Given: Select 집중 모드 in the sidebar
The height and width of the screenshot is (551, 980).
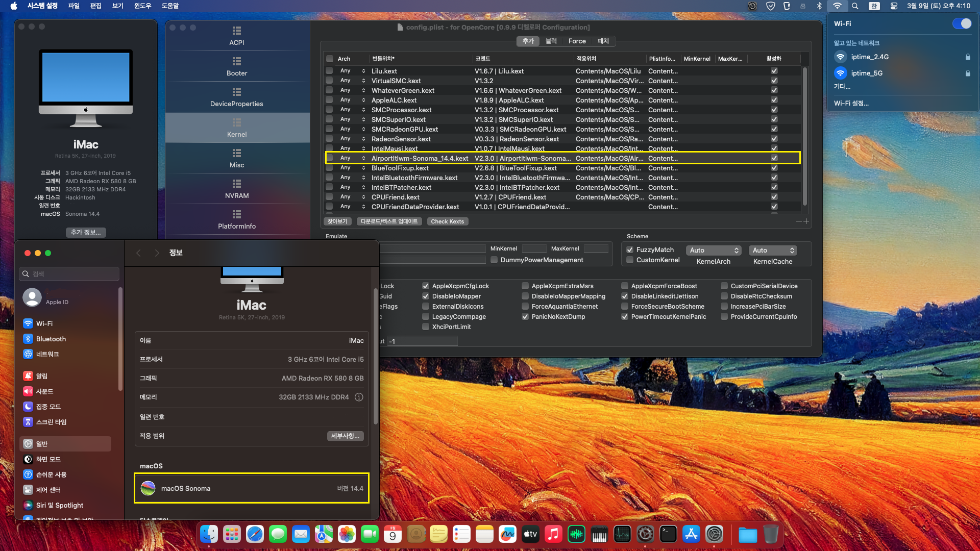Looking at the screenshot, I should point(65,407).
